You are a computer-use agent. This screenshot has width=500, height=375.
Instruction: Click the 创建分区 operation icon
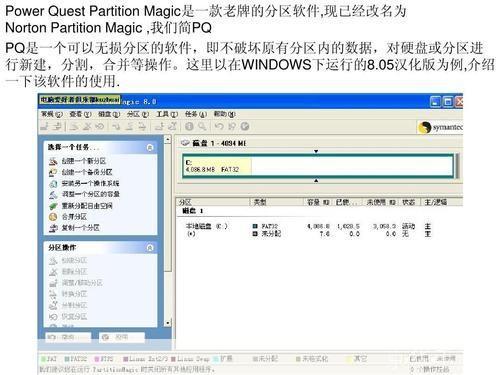pyautogui.click(x=53, y=261)
